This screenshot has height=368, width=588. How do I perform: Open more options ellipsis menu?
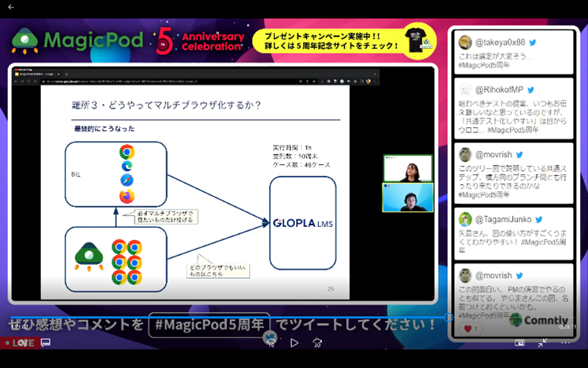pos(566,342)
